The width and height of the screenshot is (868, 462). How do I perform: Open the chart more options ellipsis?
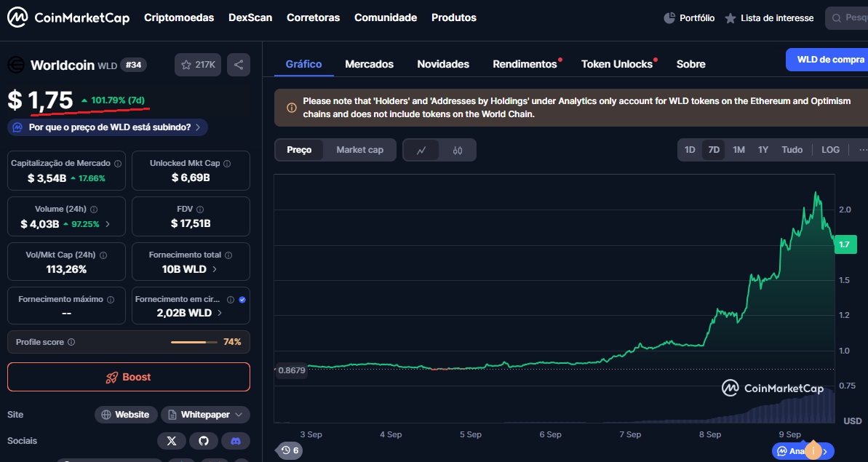(863, 150)
